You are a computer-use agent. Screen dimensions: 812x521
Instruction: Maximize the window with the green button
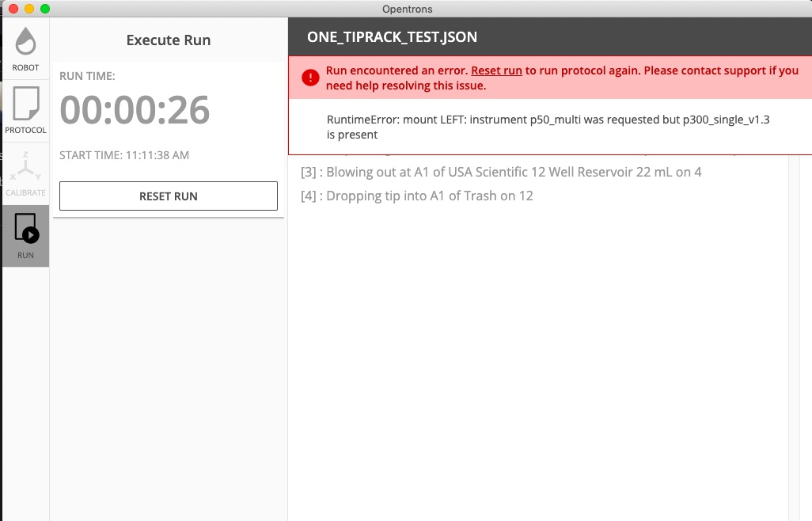[45, 9]
